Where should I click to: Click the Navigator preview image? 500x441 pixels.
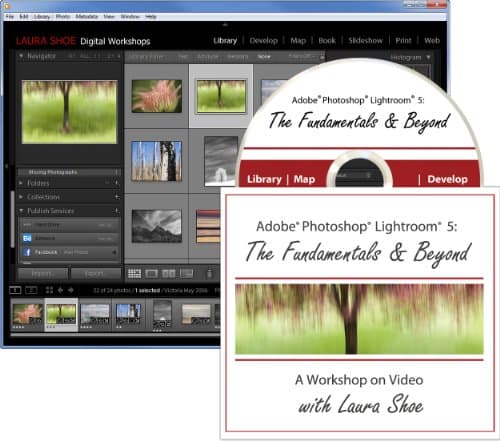69,112
